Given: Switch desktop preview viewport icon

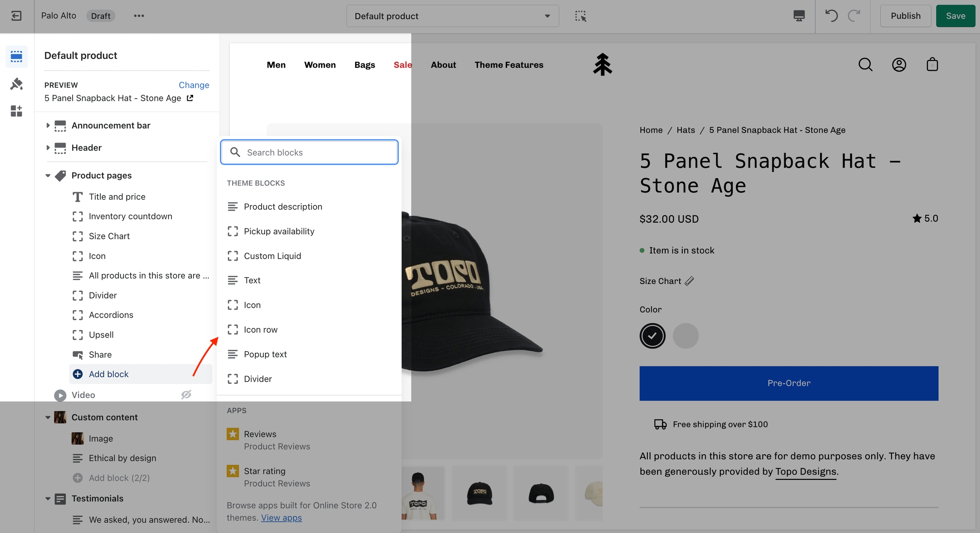Looking at the screenshot, I should click(x=799, y=16).
